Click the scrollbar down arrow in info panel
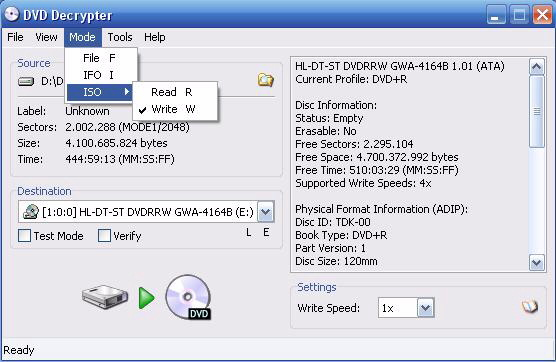The image size is (556, 362). (536, 263)
